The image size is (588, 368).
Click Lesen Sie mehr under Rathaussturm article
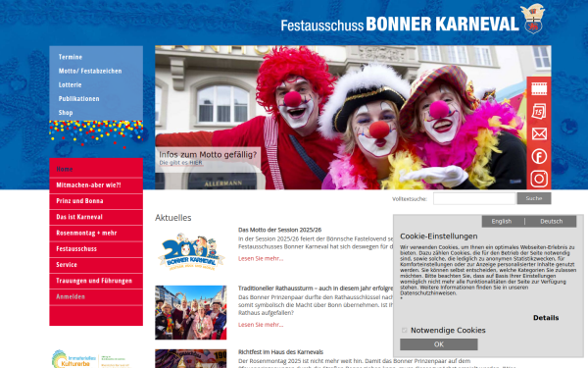[x=261, y=325]
